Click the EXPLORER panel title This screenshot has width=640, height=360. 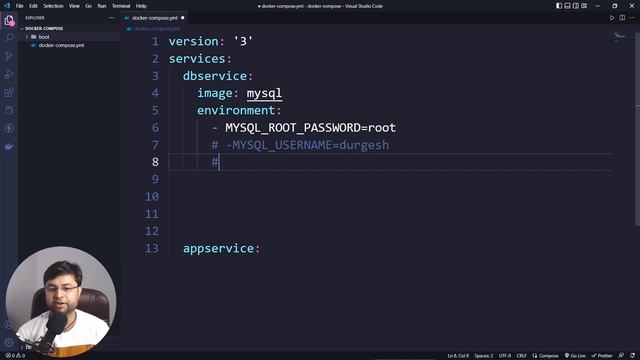coord(35,18)
